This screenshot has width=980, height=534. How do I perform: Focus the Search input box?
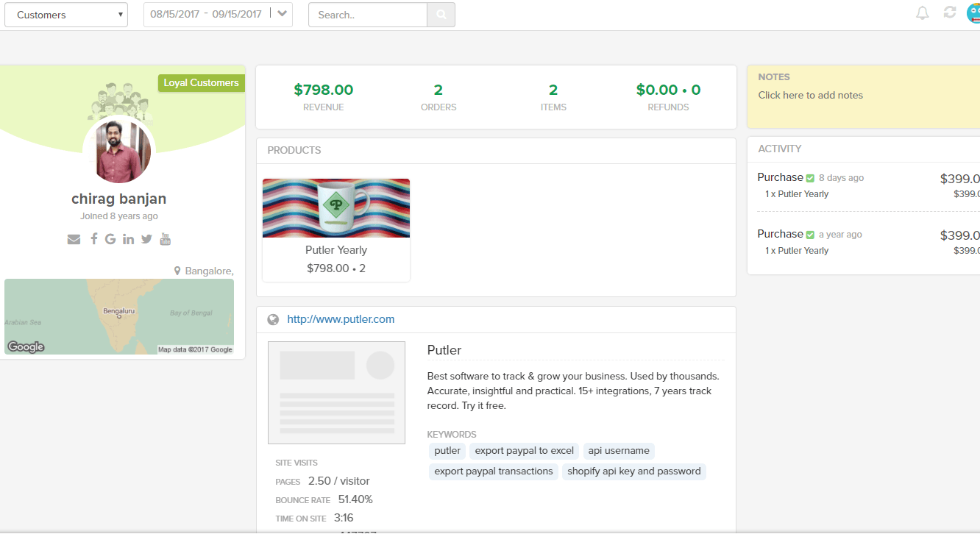[368, 15]
